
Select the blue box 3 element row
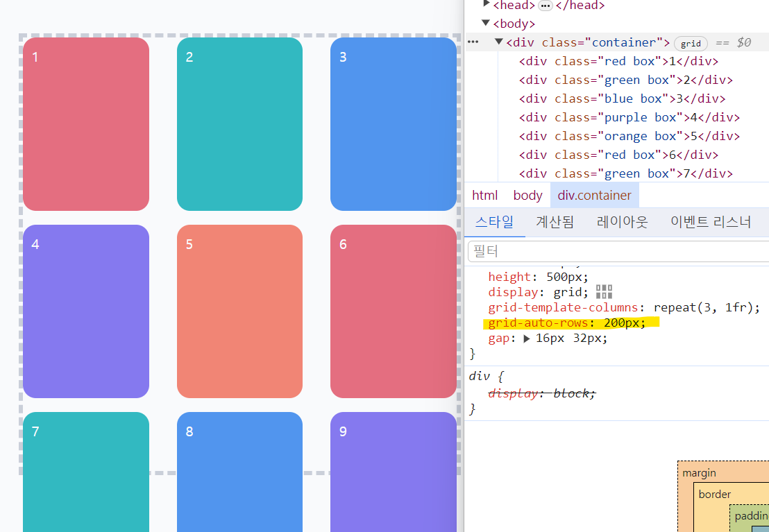pos(622,98)
